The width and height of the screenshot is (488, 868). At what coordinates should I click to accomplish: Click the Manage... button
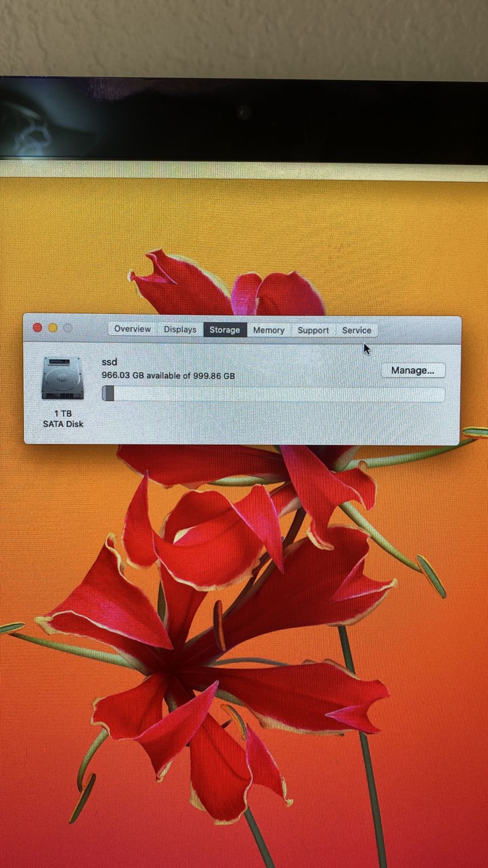point(413,371)
